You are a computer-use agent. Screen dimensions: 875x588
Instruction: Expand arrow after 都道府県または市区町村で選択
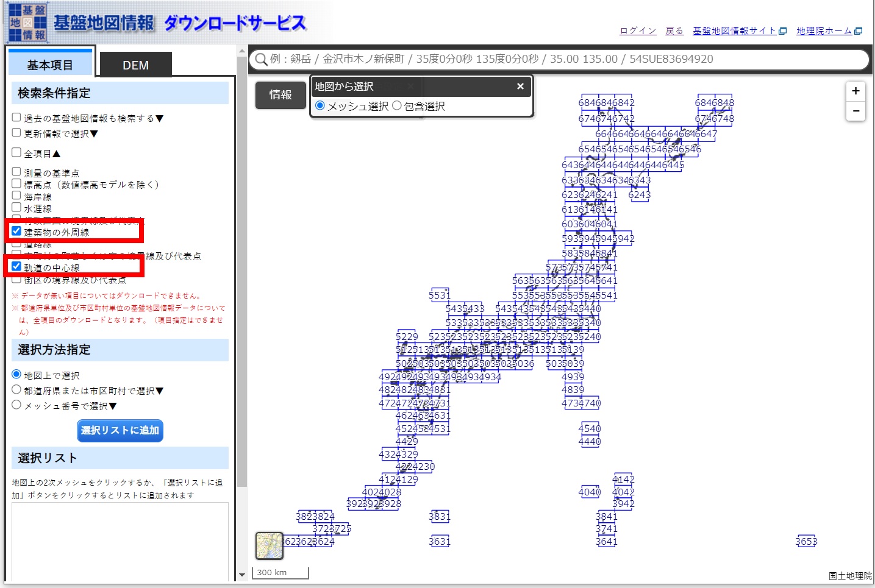coord(159,391)
